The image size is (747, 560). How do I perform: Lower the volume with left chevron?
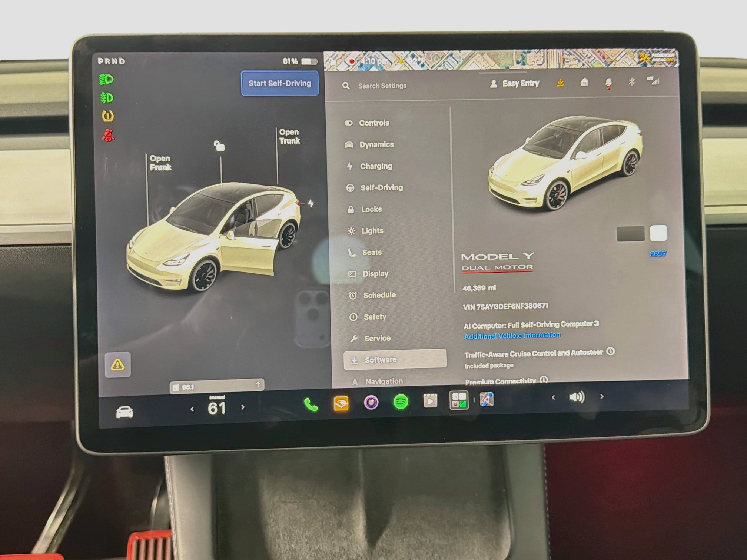[x=553, y=397]
